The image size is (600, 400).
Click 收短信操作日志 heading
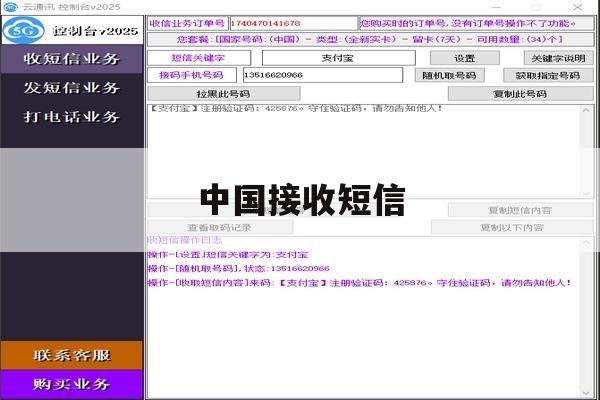pyautogui.click(x=185, y=240)
